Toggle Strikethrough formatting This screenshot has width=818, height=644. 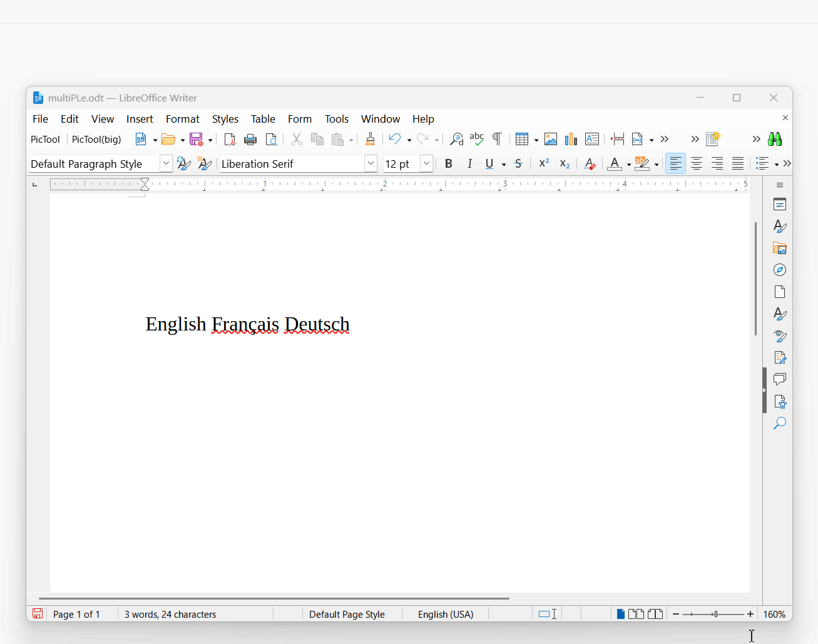pyautogui.click(x=518, y=163)
